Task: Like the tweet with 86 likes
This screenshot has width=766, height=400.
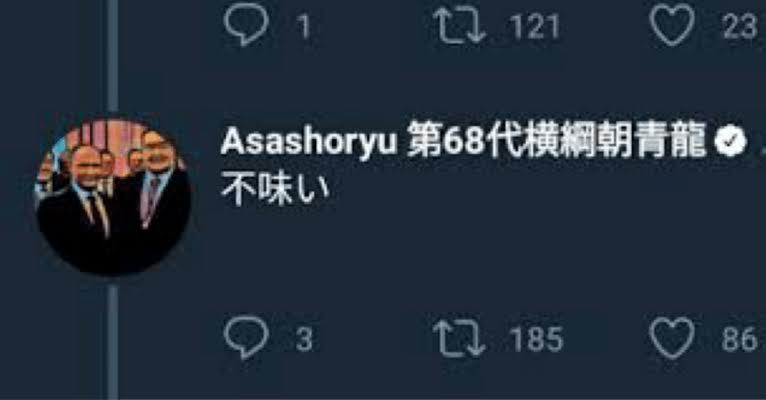Action: coord(672,338)
